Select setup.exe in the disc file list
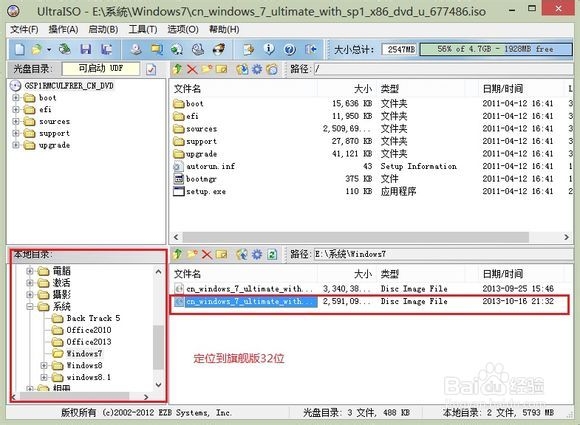This screenshot has width=580, height=425. (x=206, y=191)
